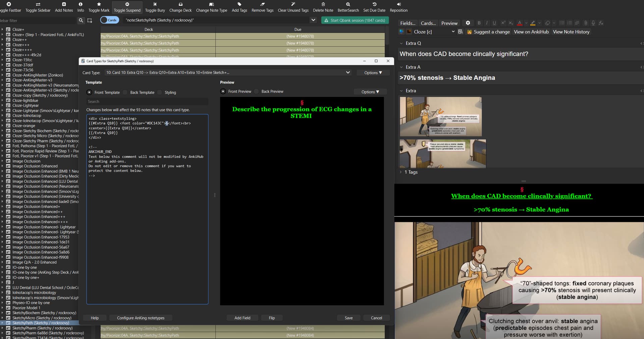
Task: Click the Start Qbank session button
Action: click(x=355, y=20)
